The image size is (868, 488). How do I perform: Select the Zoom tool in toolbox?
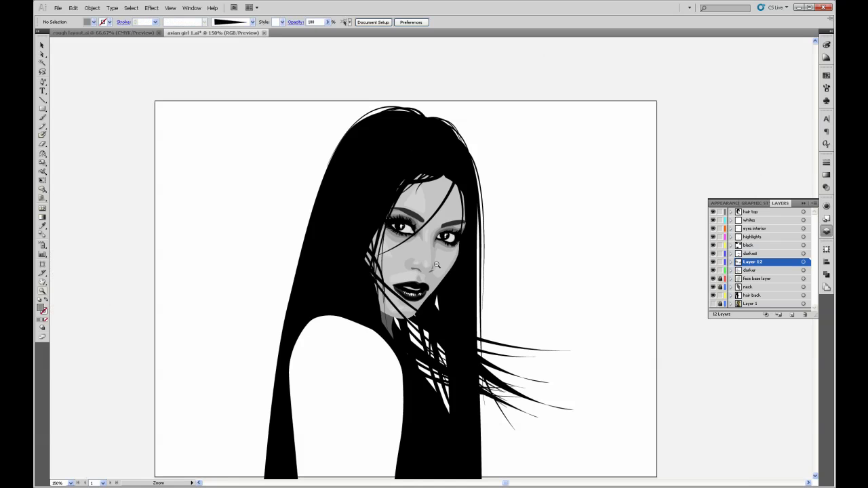[x=42, y=290]
